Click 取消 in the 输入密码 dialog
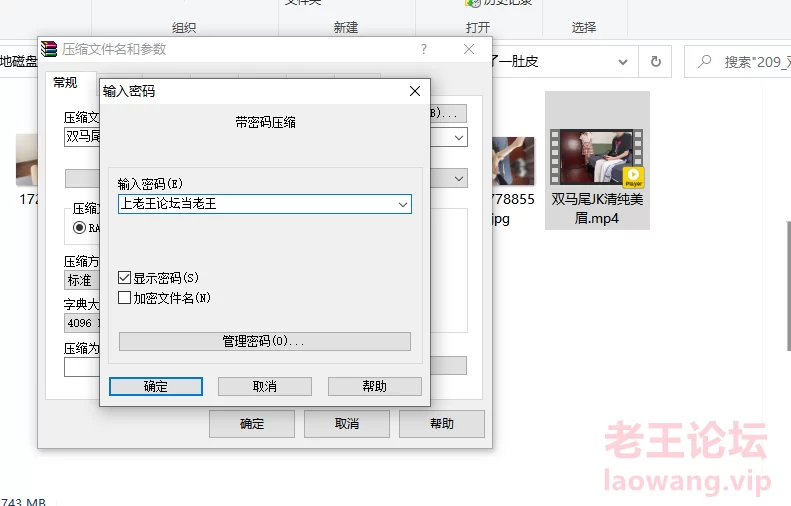This screenshot has height=506, width=791. [265, 386]
